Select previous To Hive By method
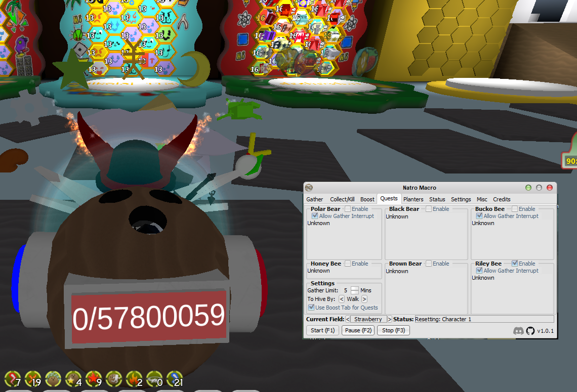 click(x=342, y=299)
